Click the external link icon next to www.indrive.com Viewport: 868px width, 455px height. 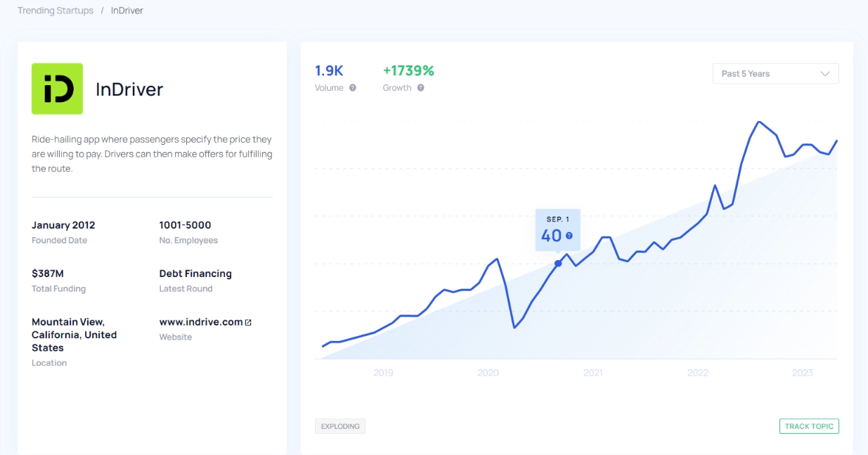pos(248,322)
